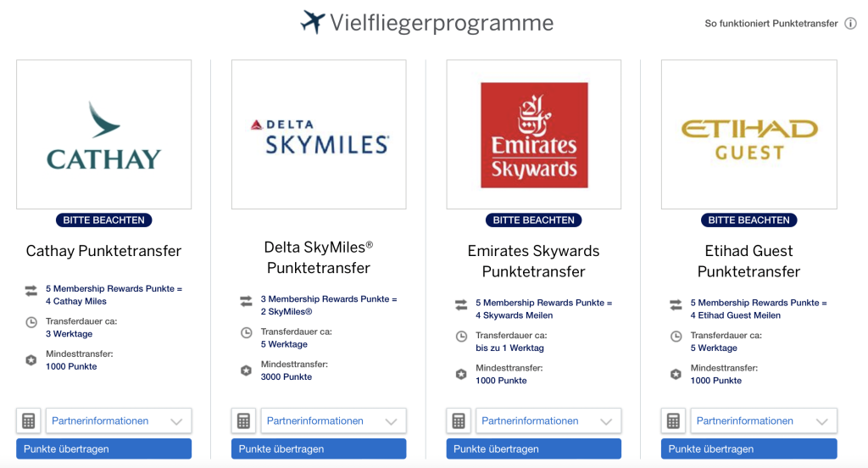Open the So funktioniert Punktetransfer link

pyautogui.click(x=771, y=23)
